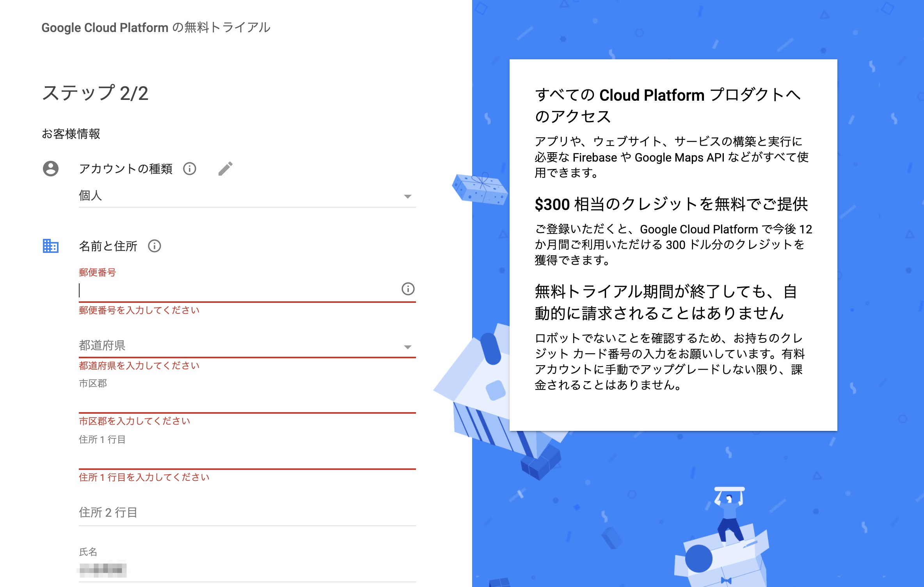Viewport: 924px width, 587px height.
Task: Click error text 郵便番号を入力してください
Action: 139,310
